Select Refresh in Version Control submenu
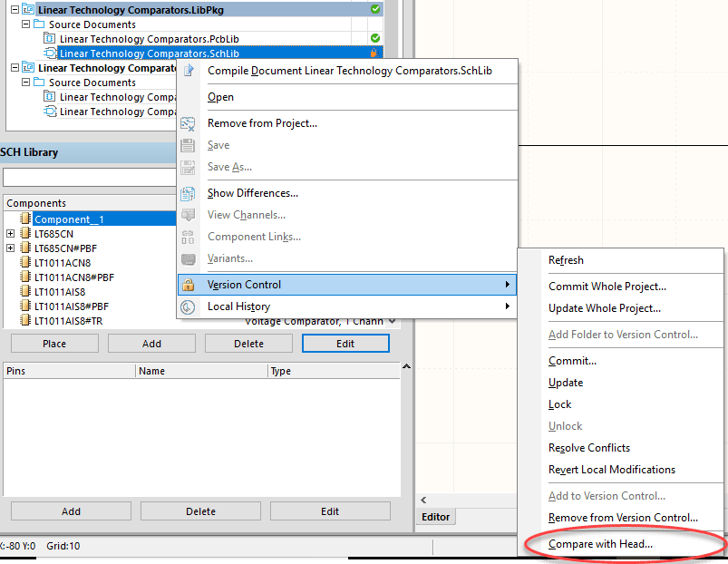728x564 pixels. [566, 260]
